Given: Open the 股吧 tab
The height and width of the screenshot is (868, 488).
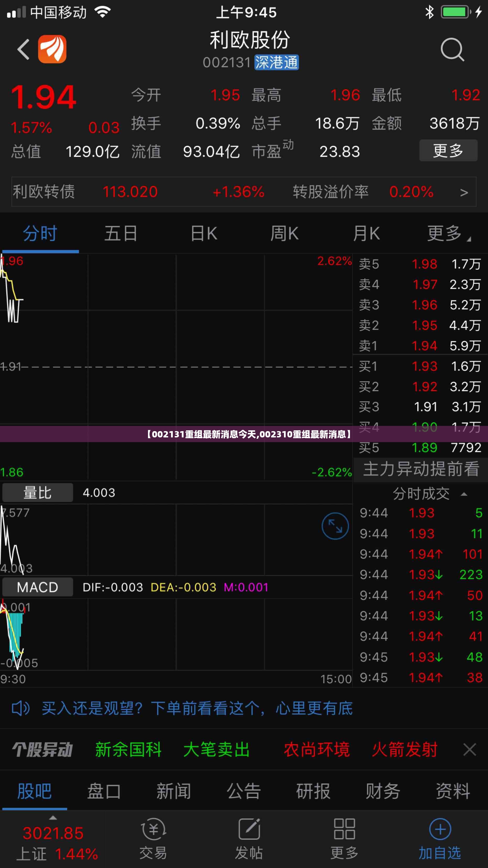Looking at the screenshot, I should pyautogui.click(x=34, y=791).
